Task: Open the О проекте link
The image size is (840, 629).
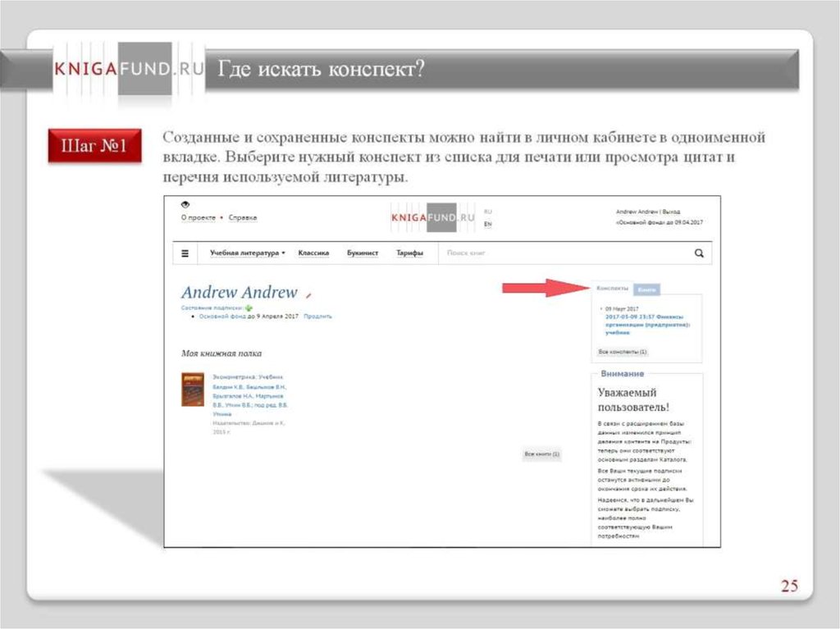Action: point(199,218)
